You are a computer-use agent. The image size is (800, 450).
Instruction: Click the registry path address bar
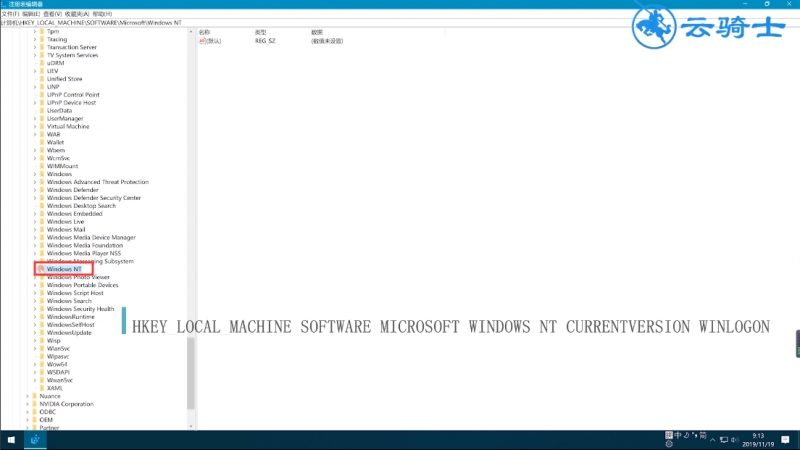400,22
